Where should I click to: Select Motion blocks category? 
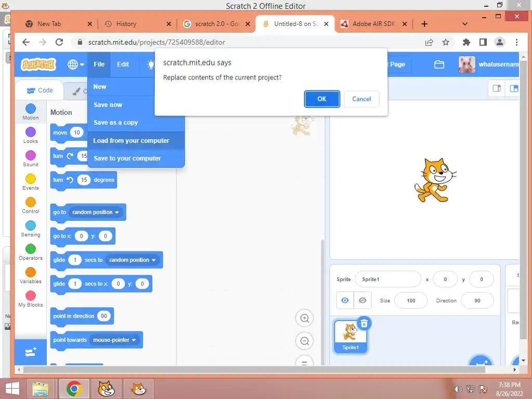pos(31,112)
